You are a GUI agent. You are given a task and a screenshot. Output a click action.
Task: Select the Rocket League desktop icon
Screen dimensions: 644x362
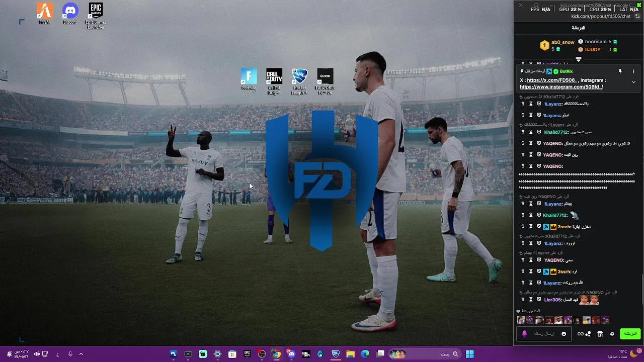pyautogui.click(x=299, y=82)
